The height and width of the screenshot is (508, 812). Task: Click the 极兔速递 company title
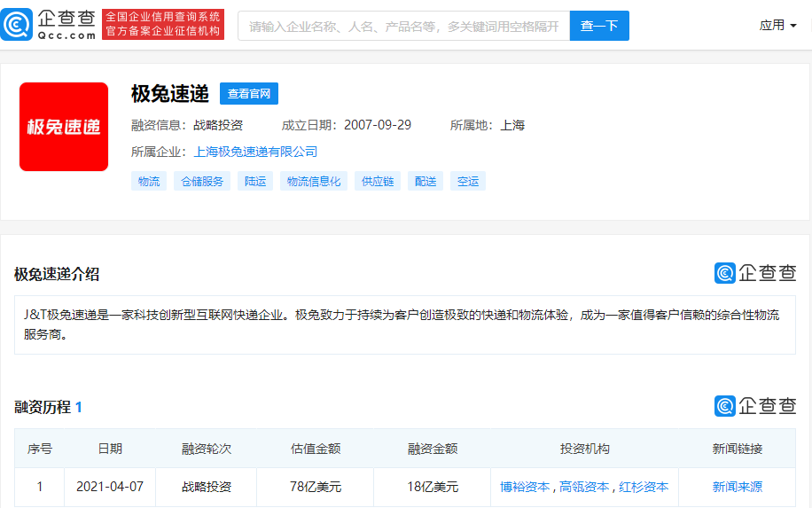[x=170, y=94]
